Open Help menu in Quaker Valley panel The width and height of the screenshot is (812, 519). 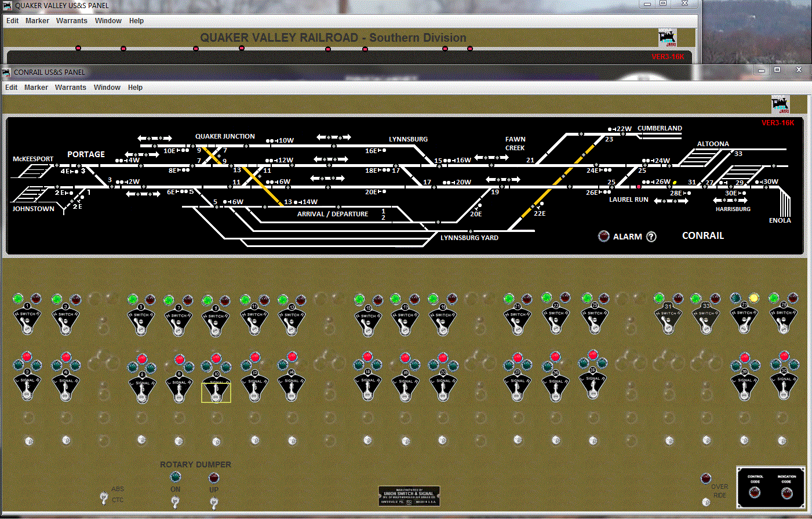pos(136,21)
